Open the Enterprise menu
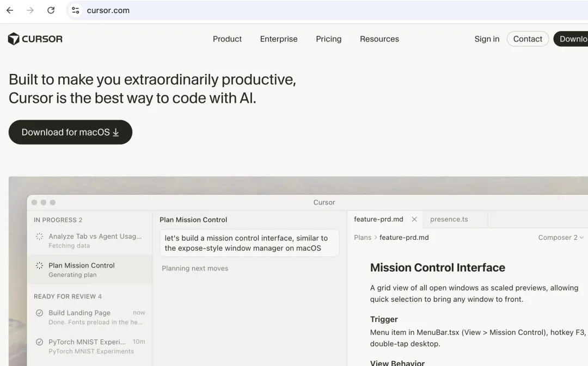Screen dimensions: 588x366 click(279, 39)
